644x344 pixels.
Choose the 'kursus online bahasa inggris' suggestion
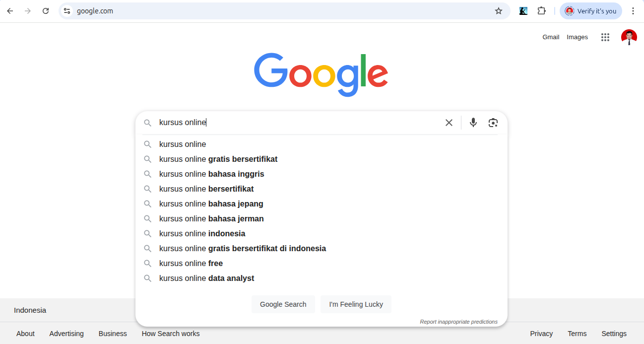(212, 174)
